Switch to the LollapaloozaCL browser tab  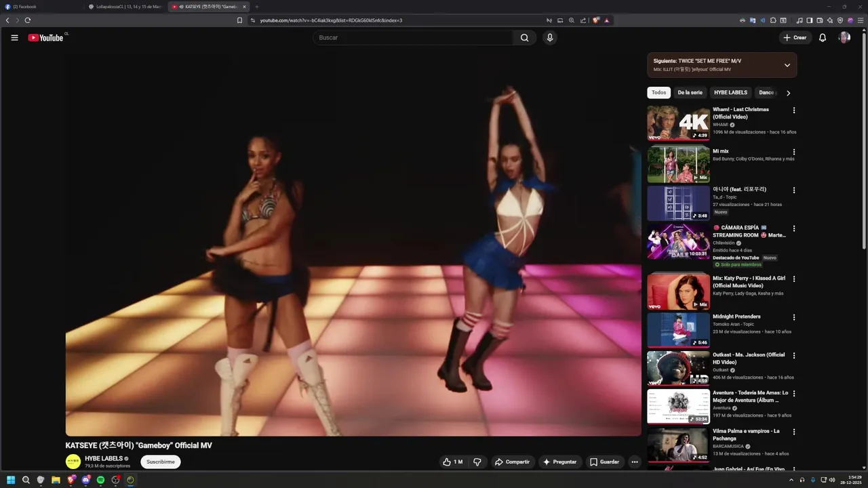pos(125,7)
